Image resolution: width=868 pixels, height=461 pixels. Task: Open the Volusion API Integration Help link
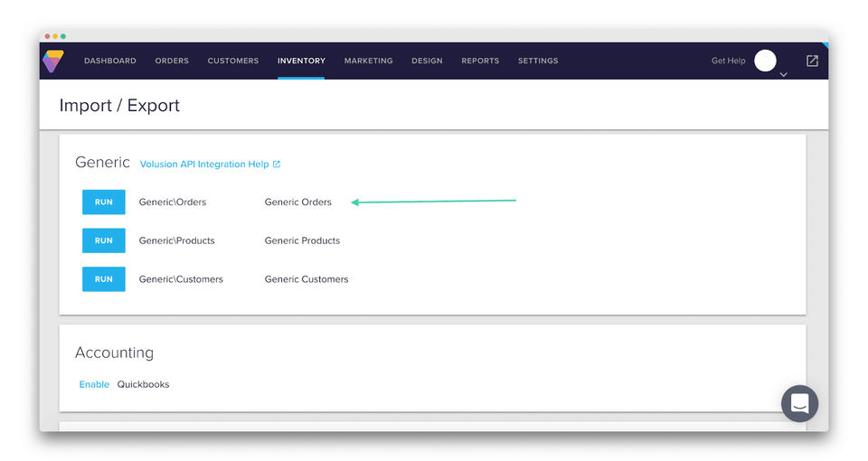pos(210,164)
